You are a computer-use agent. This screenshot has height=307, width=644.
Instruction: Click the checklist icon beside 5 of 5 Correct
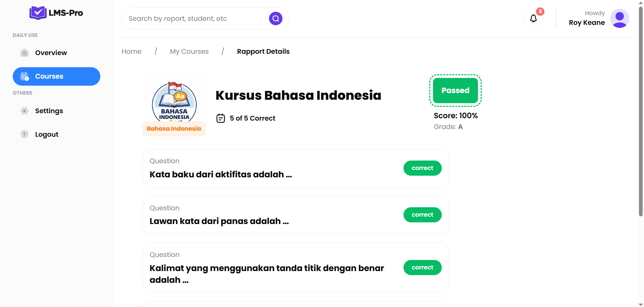[221, 118]
